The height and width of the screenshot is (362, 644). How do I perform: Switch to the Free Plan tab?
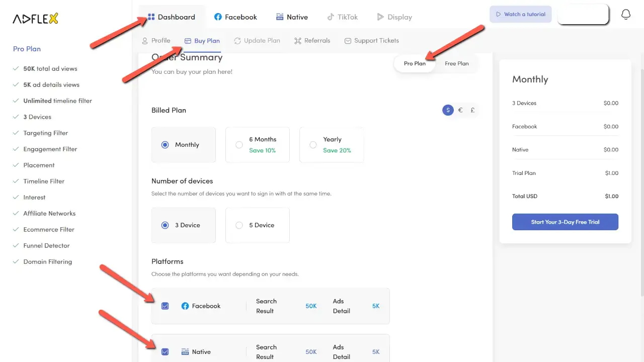click(x=456, y=63)
